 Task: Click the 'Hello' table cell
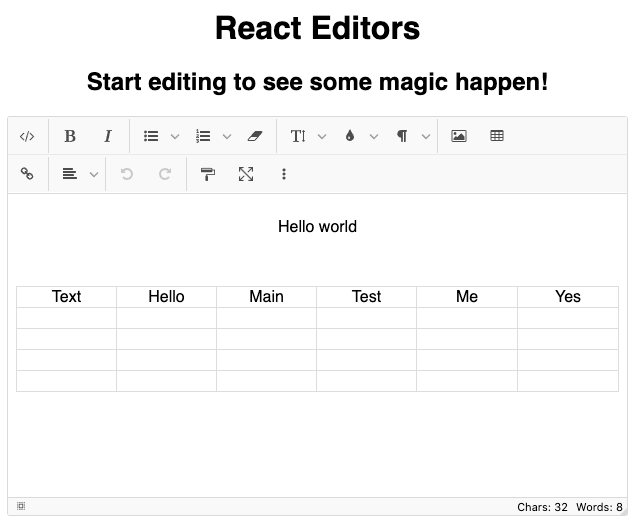[x=166, y=297]
